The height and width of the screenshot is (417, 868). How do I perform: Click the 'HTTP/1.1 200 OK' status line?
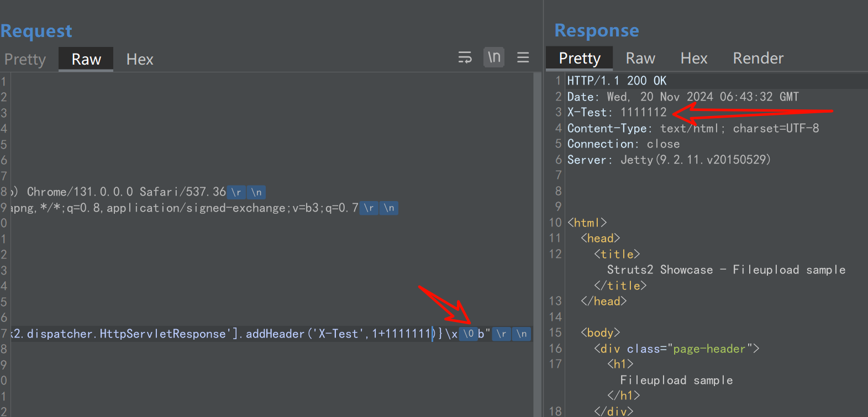point(617,81)
